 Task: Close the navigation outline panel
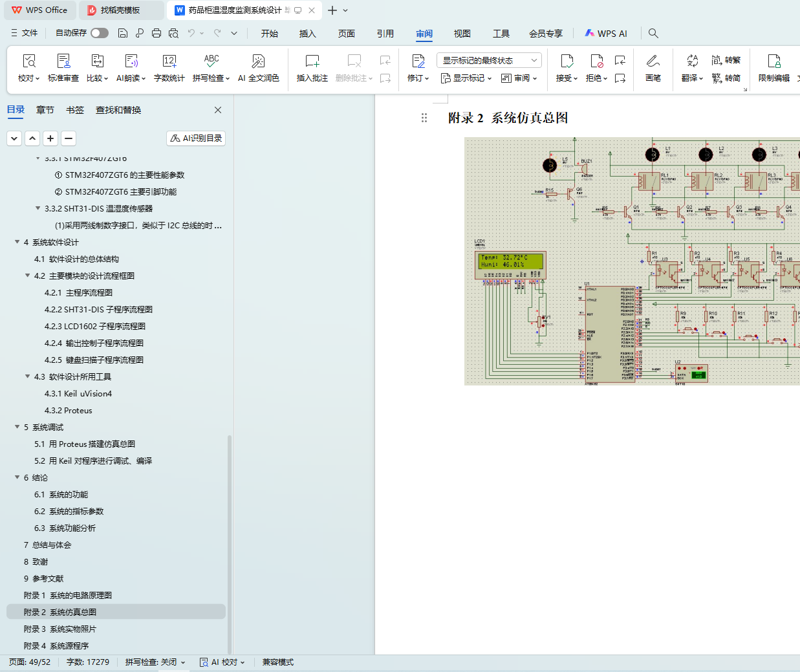[x=218, y=110]
